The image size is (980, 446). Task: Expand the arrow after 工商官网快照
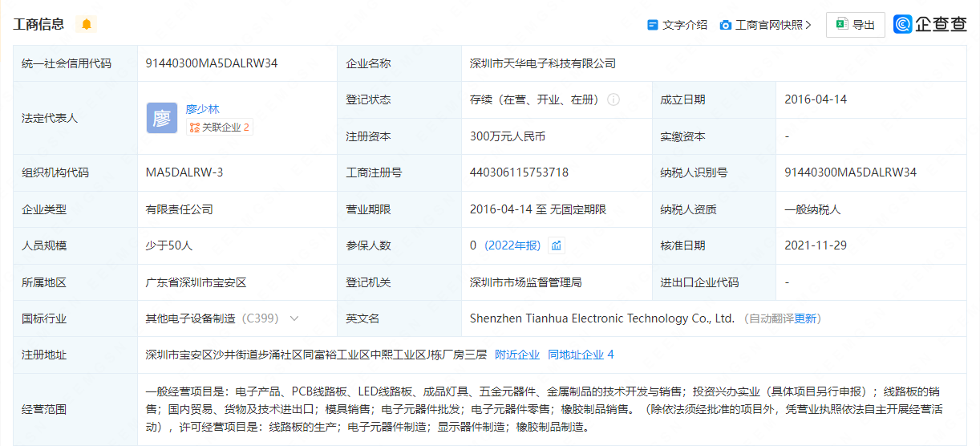[x=808, y=25]
